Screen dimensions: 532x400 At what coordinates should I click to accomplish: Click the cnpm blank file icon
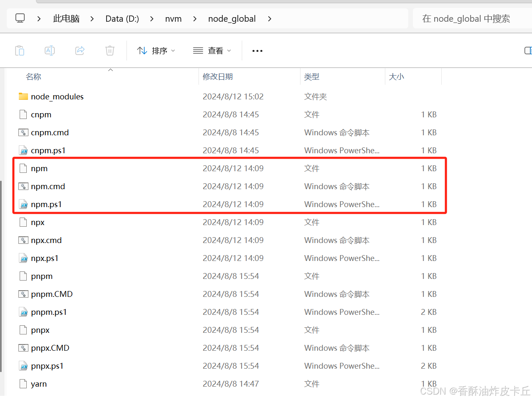pos(23,114)
